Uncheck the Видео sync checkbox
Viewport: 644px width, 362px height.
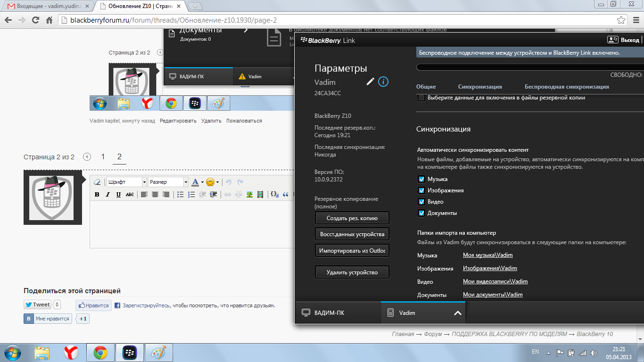(x=421, y=202)
